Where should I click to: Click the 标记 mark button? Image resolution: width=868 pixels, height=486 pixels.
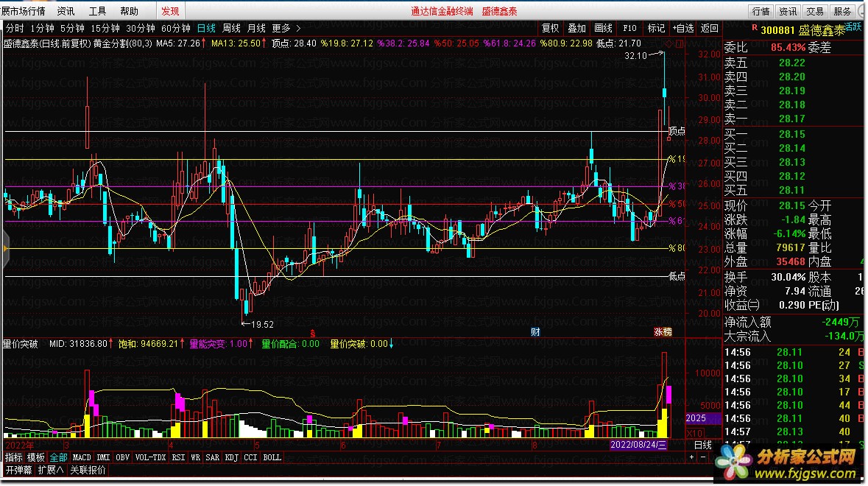pyautogui.click(x=657, y=28)
